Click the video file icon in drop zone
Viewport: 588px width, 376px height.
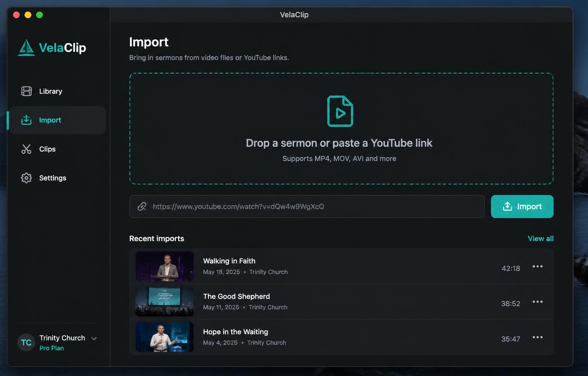[340, 111]
